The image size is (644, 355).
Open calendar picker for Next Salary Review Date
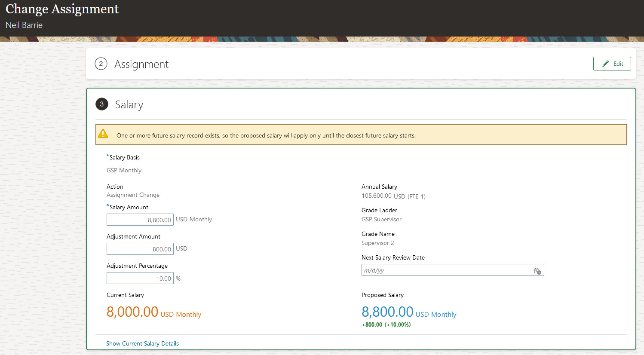(x=537, y=271)
